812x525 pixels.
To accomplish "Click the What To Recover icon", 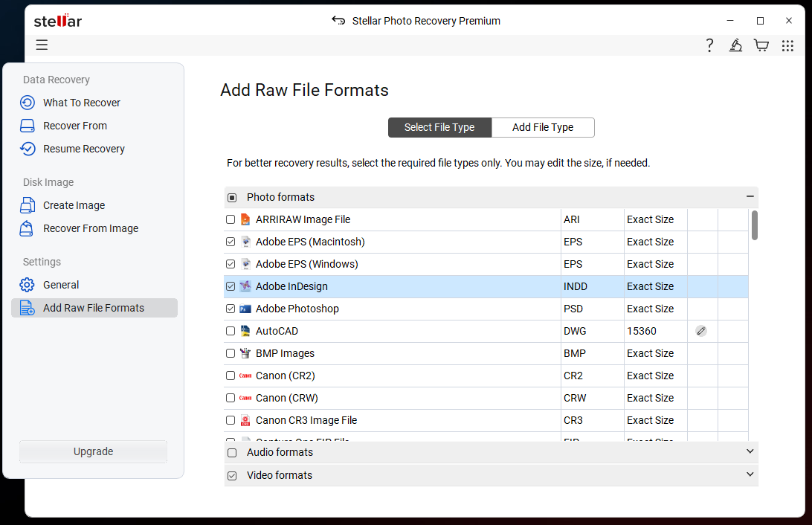I will coord(28,103).
